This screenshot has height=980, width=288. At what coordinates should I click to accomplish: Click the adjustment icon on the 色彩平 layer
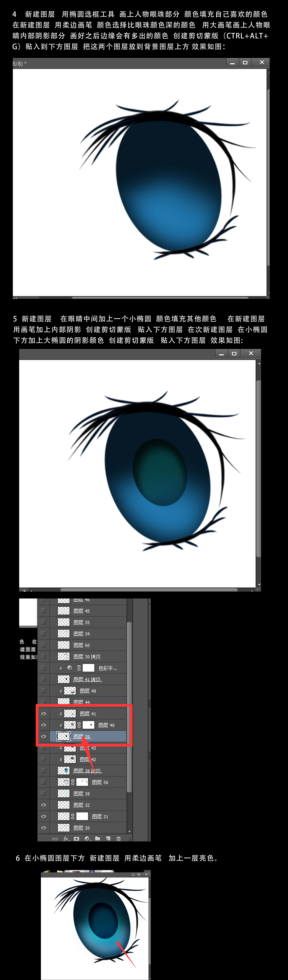[x=70, y=668]
